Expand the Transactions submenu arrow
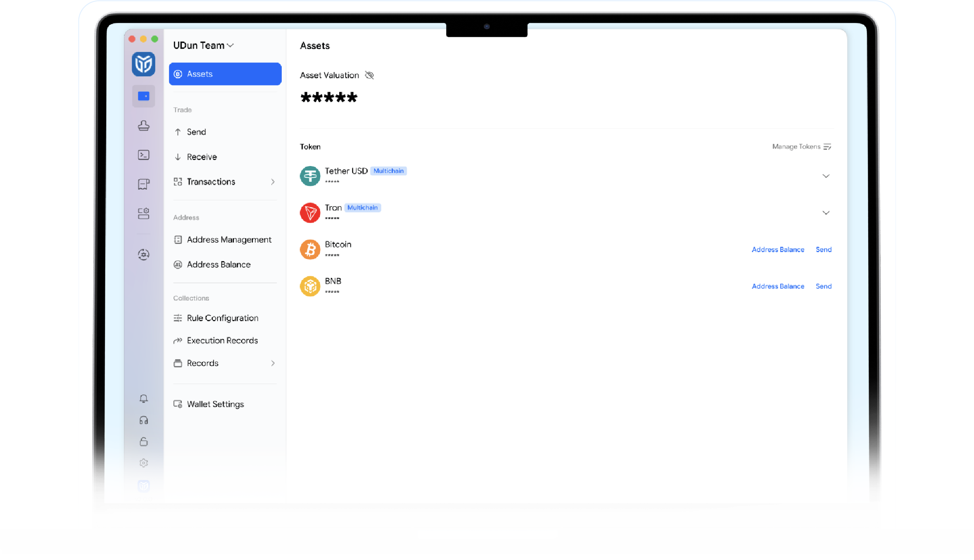Screen dimensions: 974x560 (273, 182)
